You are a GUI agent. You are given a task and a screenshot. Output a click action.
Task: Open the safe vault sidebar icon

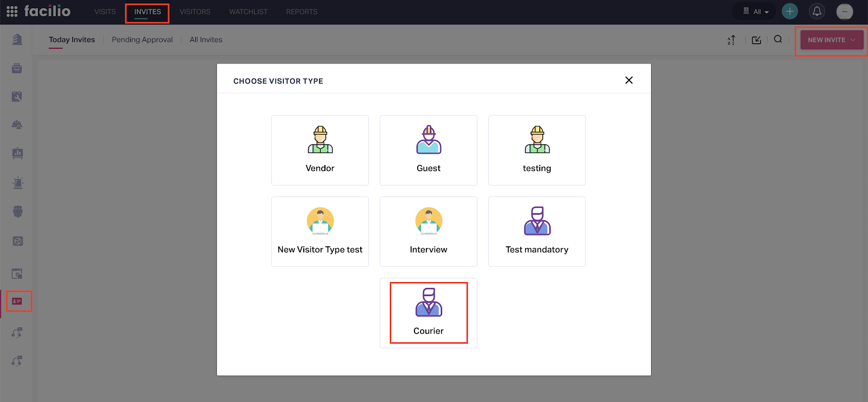pos(17,241)
